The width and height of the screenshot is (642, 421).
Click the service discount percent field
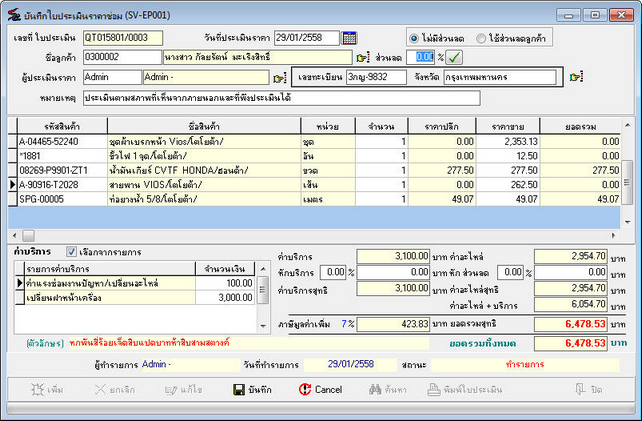(333, 272)
